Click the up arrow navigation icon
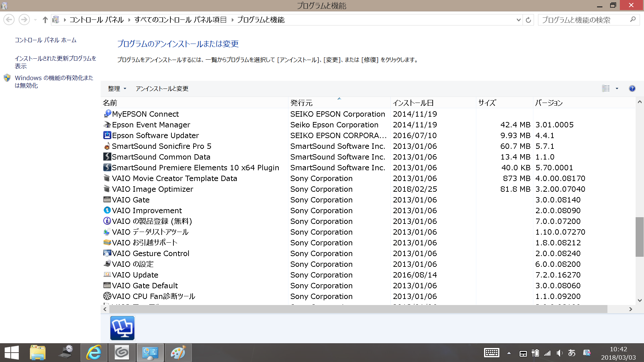Screen dimensions: 644x362 [45, 20]
